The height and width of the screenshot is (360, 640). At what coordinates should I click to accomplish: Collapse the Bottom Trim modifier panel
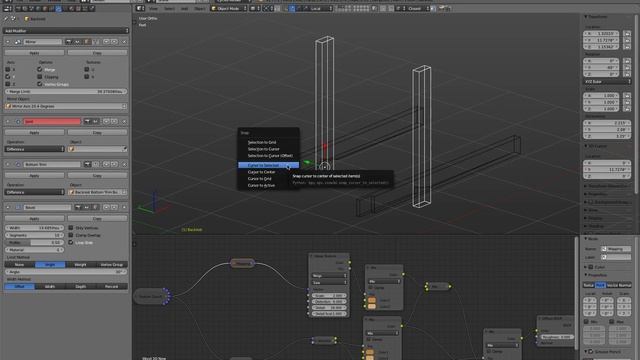8,164
